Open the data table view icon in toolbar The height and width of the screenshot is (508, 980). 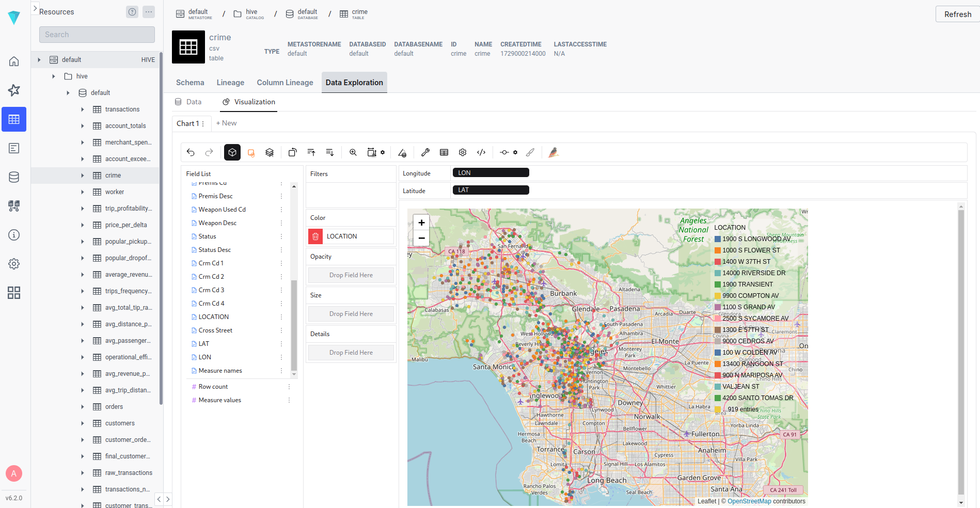click(444, 152)
